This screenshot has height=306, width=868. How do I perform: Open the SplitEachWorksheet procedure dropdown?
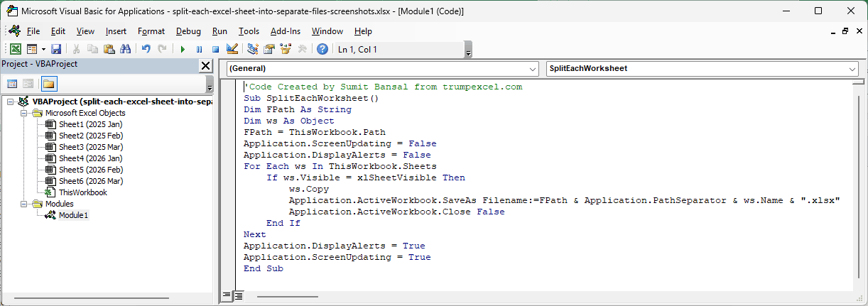coord(702,68)
